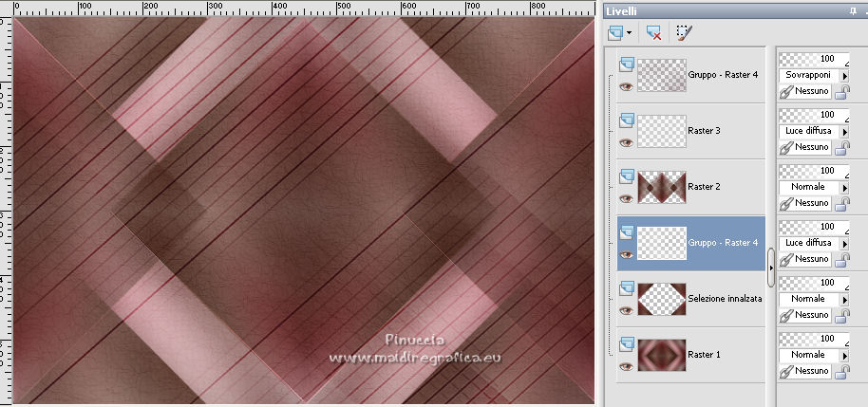Toggle visibility of Selezione innalzata layer
868x407 pixels.
point(626,310)
